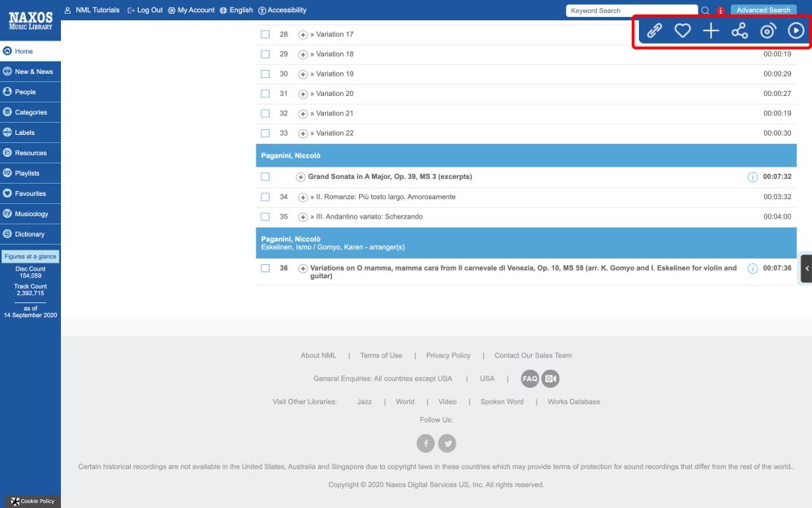Expand plus button beside Variation 20
Image resolution: width=812 pixels, height=508 pixels.
[x=303, y=93]
